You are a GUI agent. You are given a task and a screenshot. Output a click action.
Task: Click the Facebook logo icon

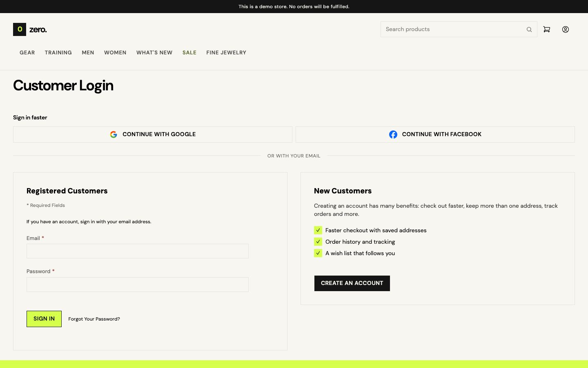pos(393,135)
